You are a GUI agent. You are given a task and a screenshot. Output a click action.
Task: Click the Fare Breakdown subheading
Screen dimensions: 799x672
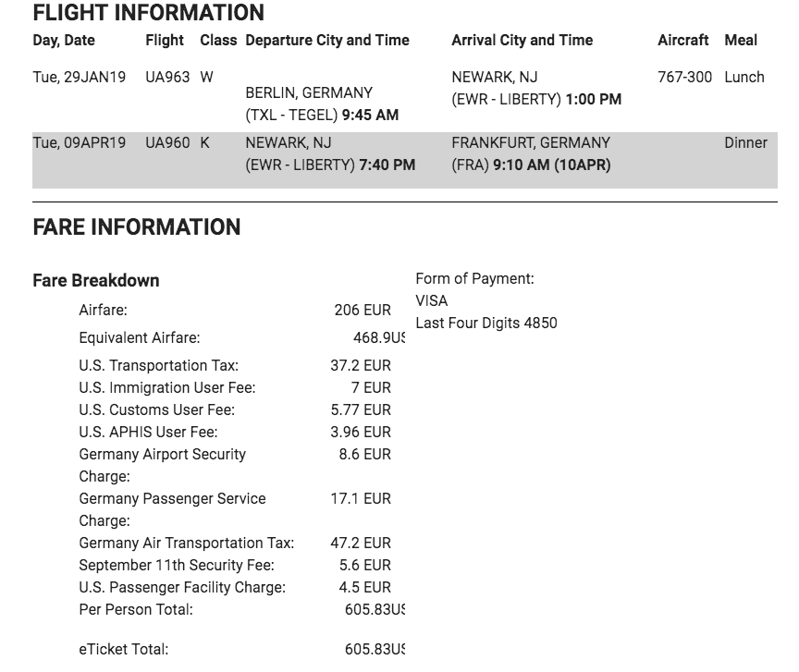click(x=96, y=281)
